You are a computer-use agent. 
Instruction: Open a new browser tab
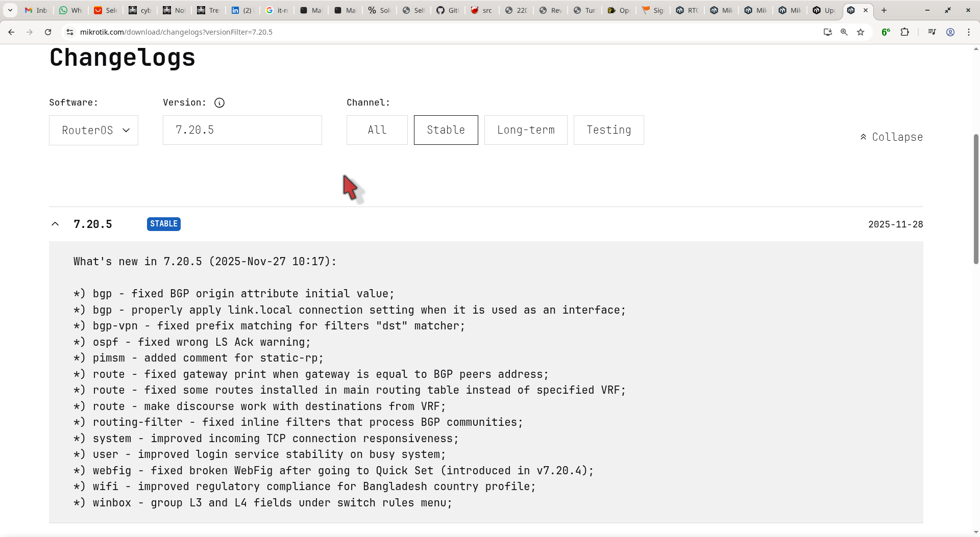[x=884, y=10]
